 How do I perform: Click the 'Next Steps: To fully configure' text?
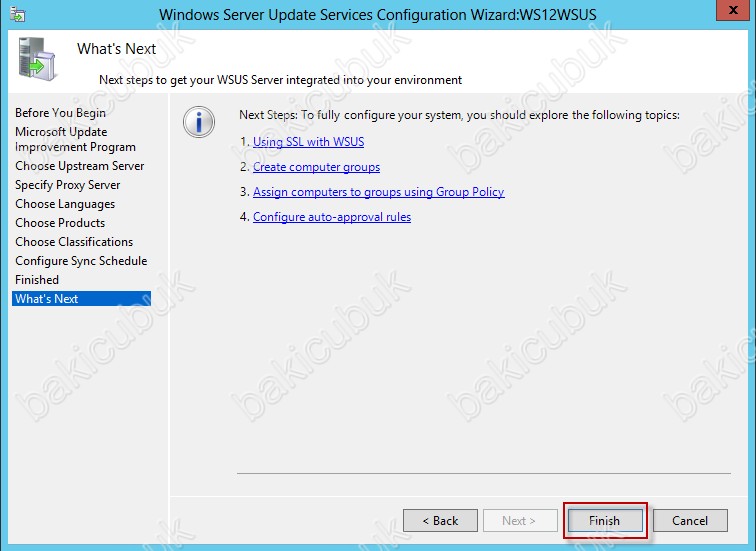pos(459,115)
